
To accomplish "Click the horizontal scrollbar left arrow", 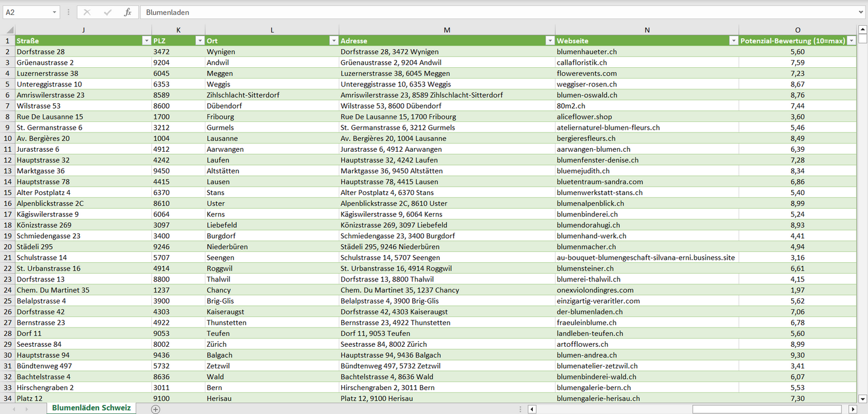I will click(x=532, y=409).
